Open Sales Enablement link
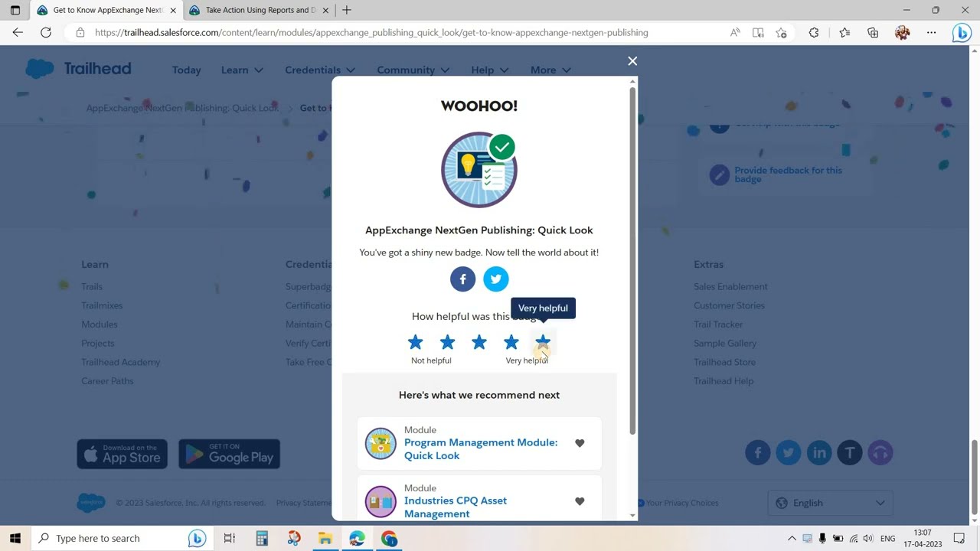Viewport: 980px width, 551px height. [730, 286]
